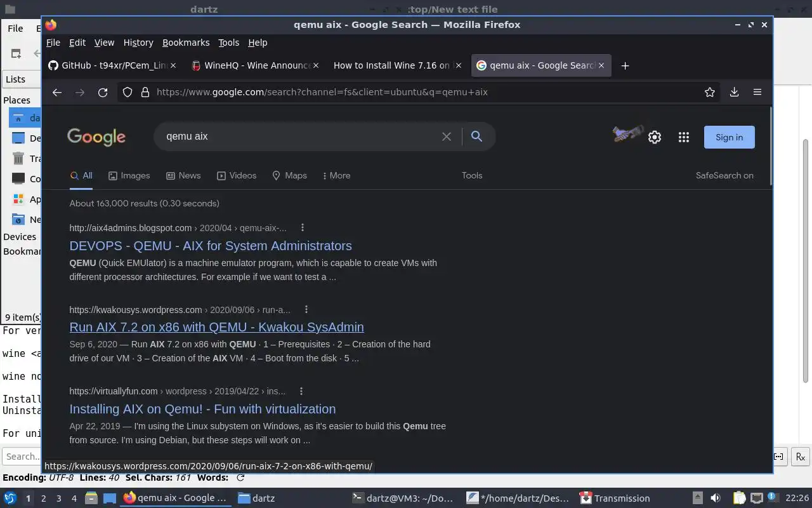Open the Firefox downloads panel
The height and width of the screenshot is (508, 812).
click(734, 92)
